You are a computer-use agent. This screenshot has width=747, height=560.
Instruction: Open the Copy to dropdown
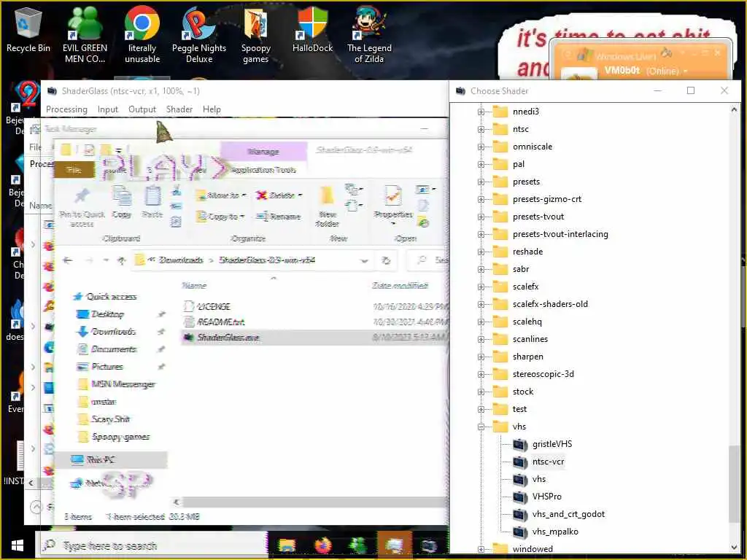click(220, 217)
